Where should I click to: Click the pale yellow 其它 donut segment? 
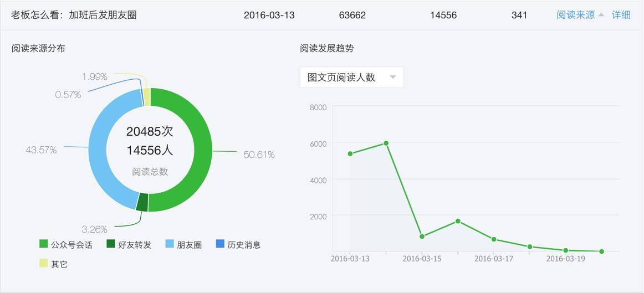(x=147, y=97)
